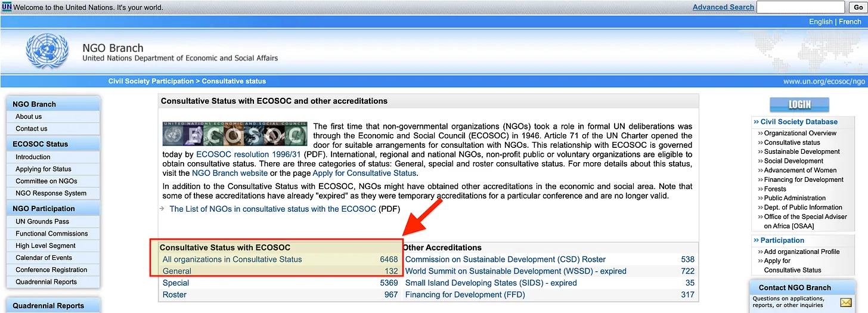The image size is (868, 313).
Task: Open Office of the Special Adviser on Africa
Action: pos(805,221)
